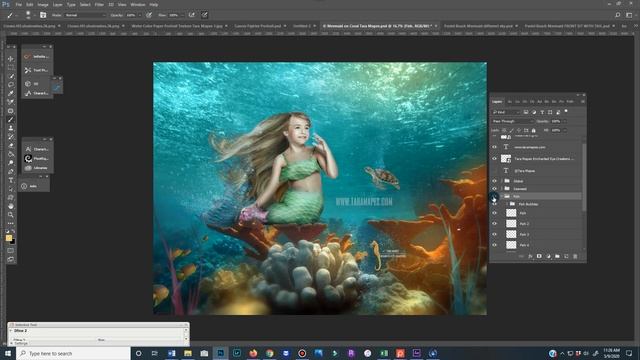Switch to the Canvas Fabrics Portrait.psd tab
Screen dimensions: 640x360
258,26
